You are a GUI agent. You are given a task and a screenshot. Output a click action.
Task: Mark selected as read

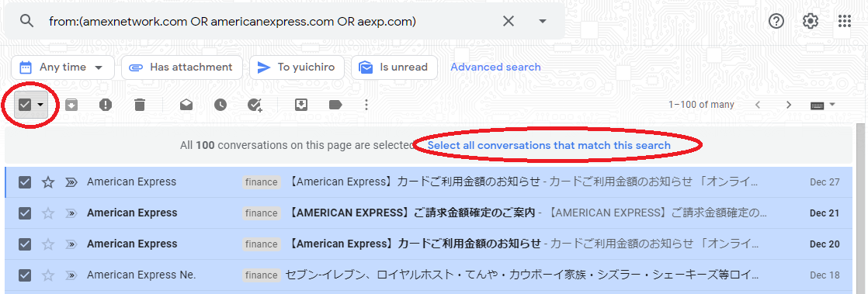tap(186, 105)
